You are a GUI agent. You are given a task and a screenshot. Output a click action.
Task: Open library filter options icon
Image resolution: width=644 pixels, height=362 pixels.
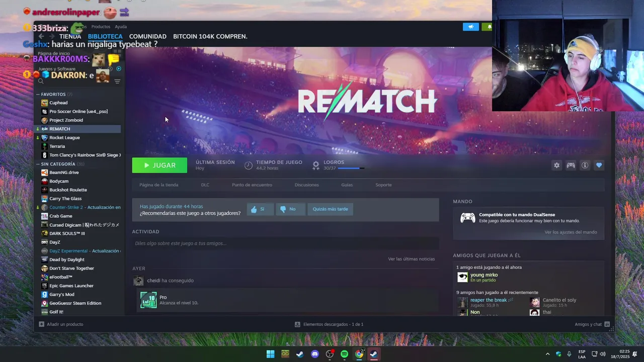117,81
